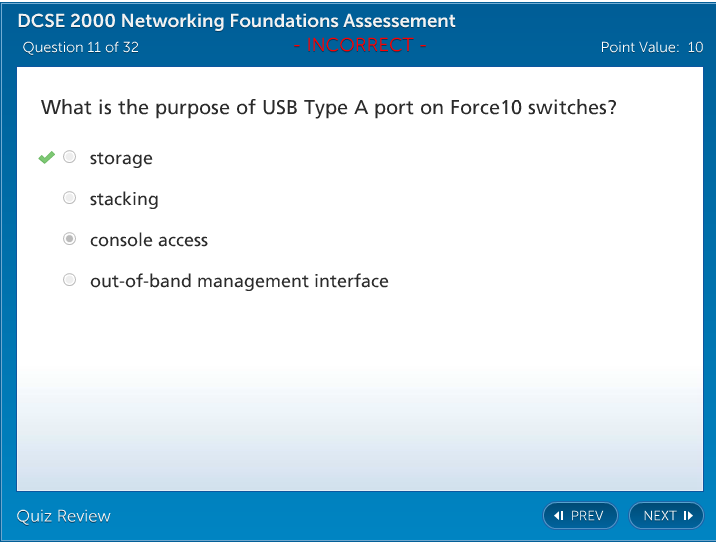Screen dimensions: 716x542
Task: Go to the previous question with PREV
Action: point(580,516)
